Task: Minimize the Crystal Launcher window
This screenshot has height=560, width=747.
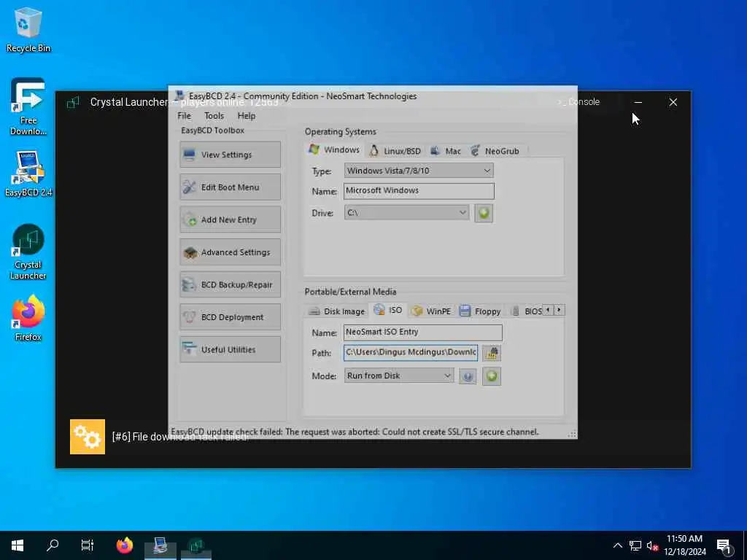Action: [x=638, y=102]
